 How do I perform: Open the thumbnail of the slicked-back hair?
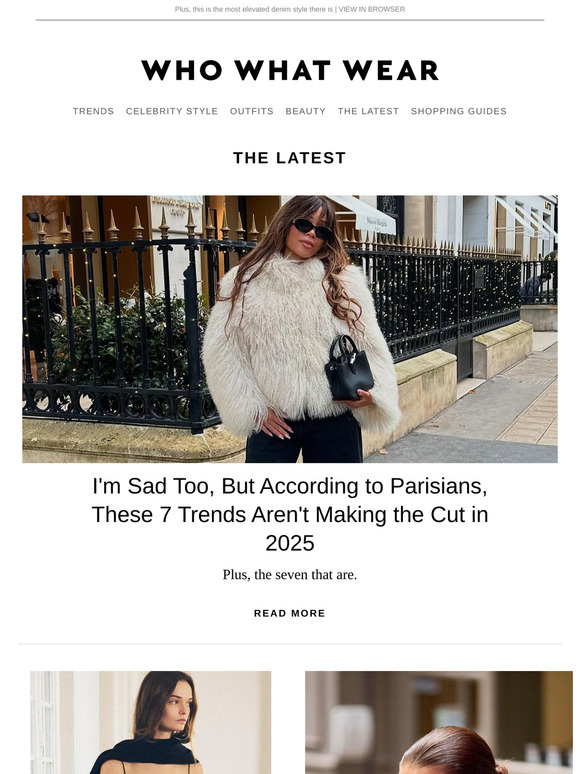coord(439,722)
